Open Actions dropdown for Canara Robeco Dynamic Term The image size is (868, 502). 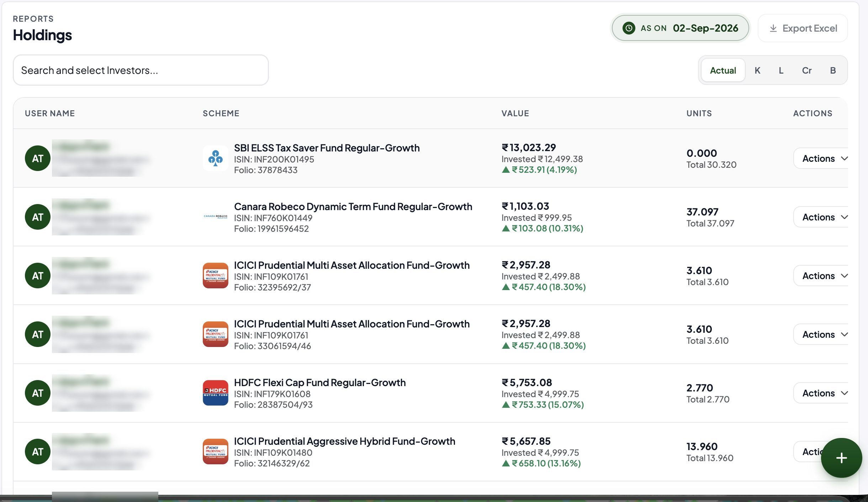click(x=821, y=217)
